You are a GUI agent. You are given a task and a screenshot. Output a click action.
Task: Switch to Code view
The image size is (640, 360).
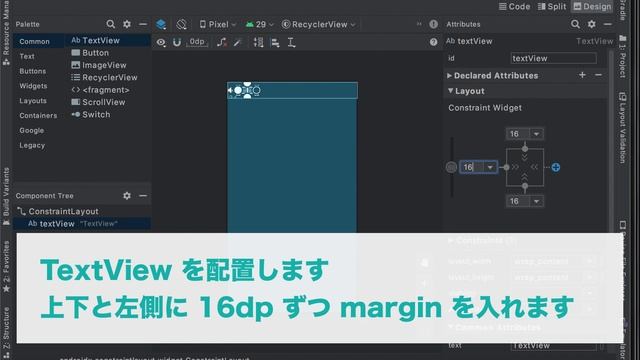514,7
